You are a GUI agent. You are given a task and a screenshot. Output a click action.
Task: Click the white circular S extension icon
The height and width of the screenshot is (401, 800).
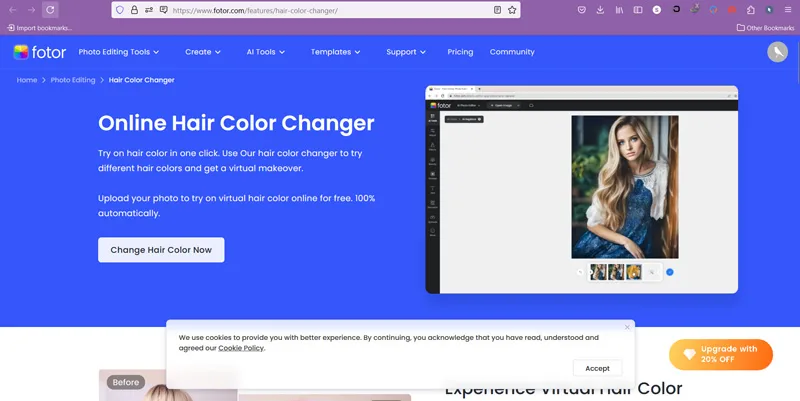click(657, 10)
